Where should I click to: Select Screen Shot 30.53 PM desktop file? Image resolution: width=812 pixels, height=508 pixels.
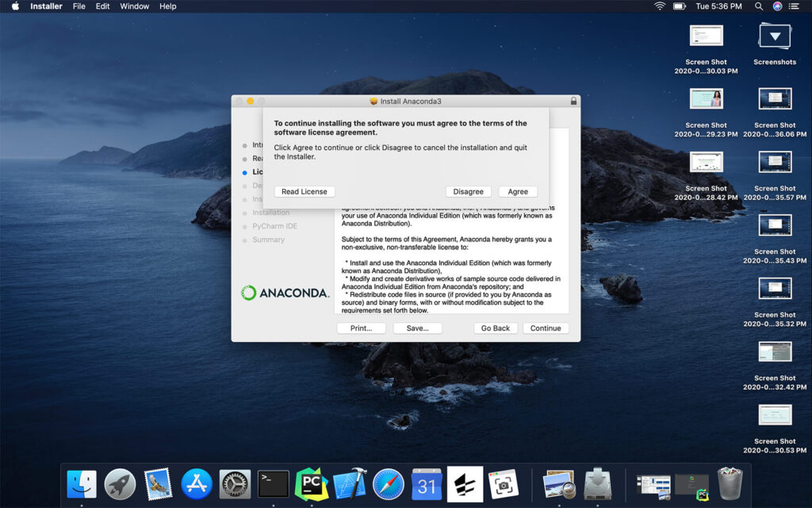(775, 429)
